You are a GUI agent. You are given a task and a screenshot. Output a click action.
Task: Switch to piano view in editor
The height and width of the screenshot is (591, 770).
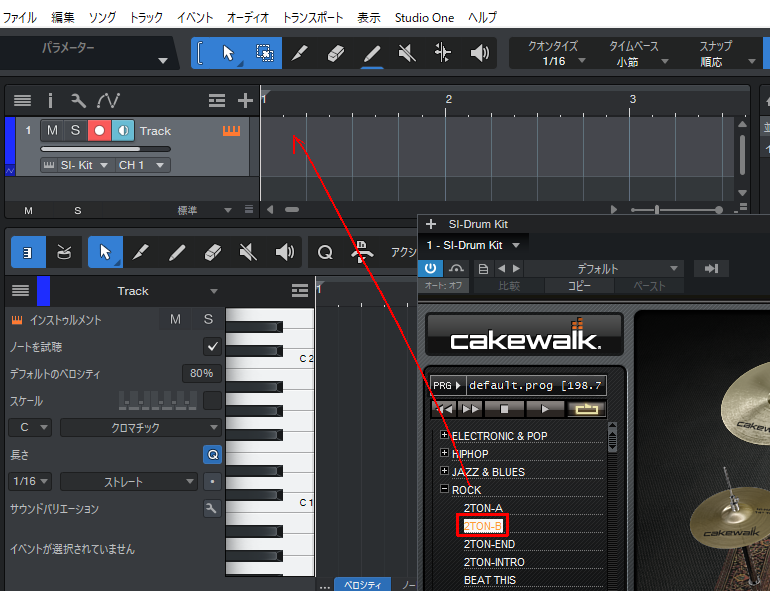pos(28,253)
